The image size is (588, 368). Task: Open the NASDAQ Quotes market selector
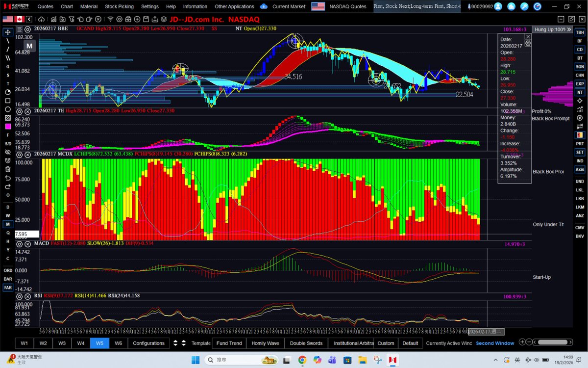tap(348, 6)
